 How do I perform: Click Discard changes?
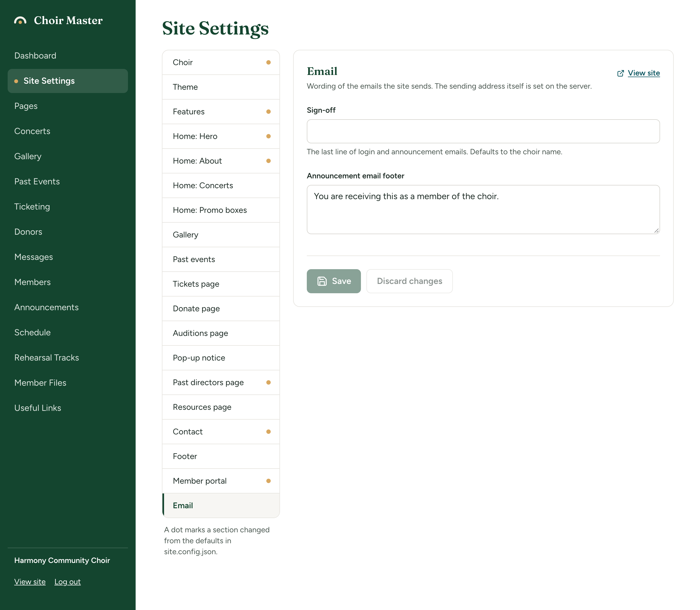(x=409, y=281)
